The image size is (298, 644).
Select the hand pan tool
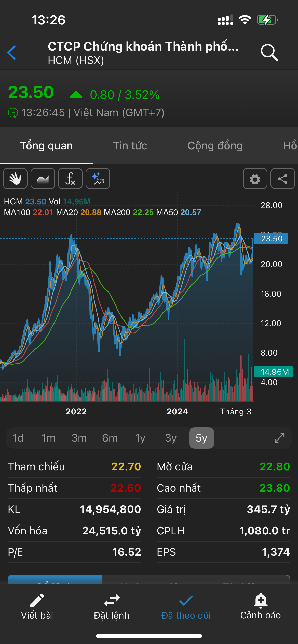tap(15, 179)
